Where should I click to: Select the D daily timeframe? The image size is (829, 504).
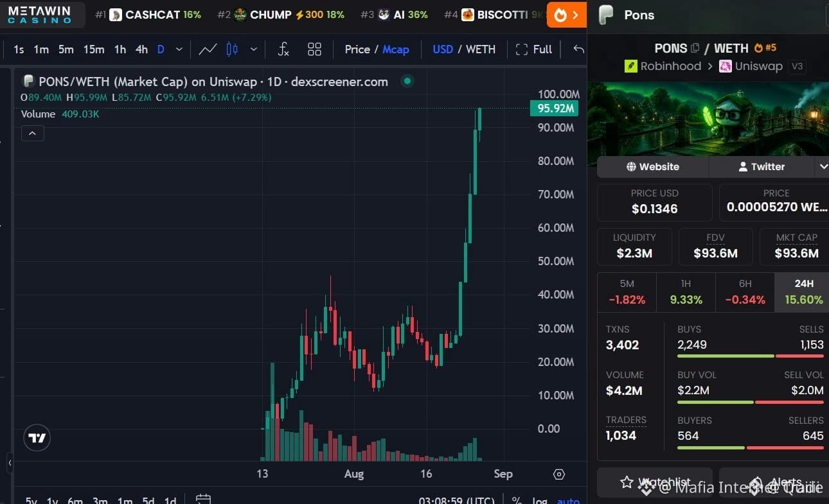(x=161, y=49)
